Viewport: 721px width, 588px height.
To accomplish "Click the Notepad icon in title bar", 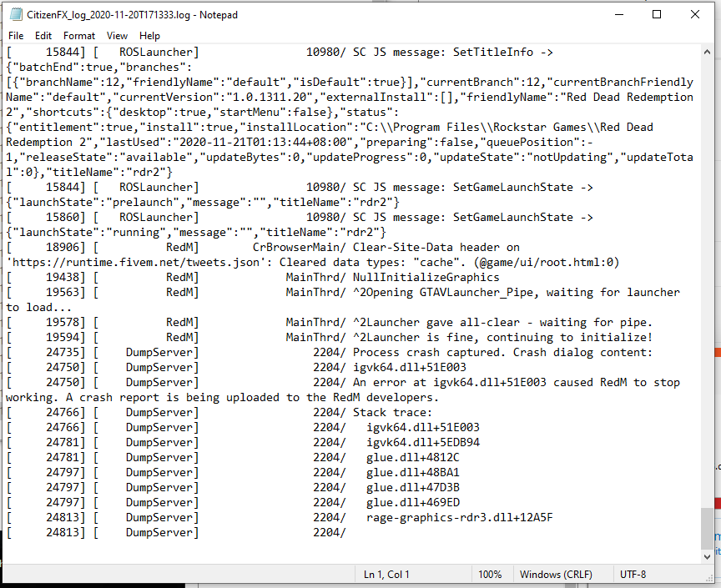I will coord(16,15).
